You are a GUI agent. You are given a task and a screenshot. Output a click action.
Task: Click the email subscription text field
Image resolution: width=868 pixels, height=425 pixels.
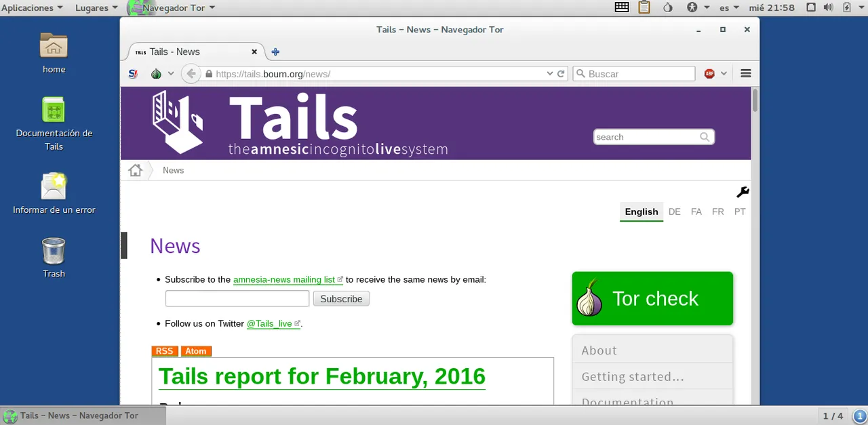click(x=237, y=298)
